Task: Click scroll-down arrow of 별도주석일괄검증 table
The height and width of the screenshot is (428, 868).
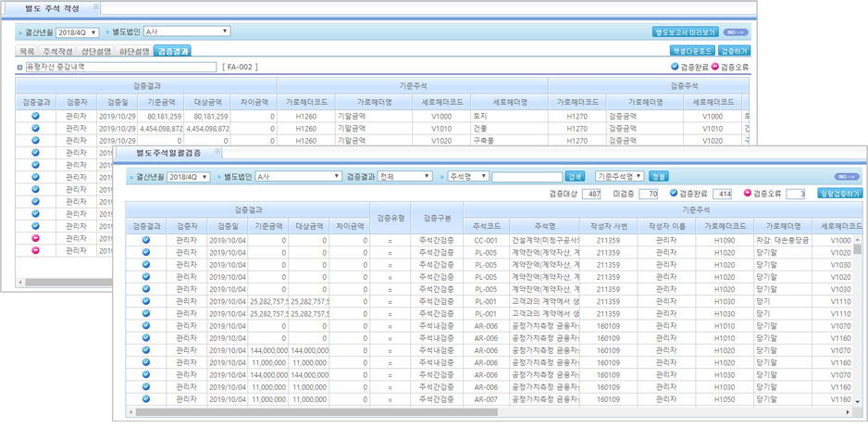Action: tap(858, 401)
